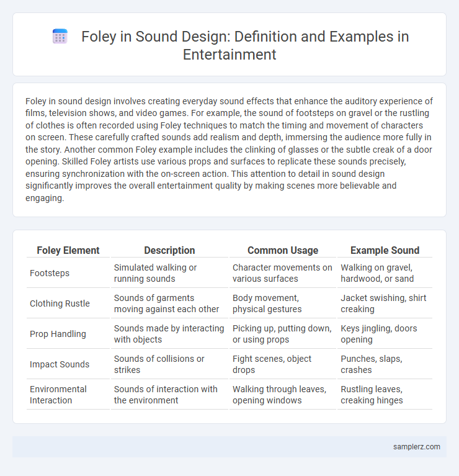459x476 pixels.
Task: Click the 'Impact Sounds' table cell
Action: point(68,364)
